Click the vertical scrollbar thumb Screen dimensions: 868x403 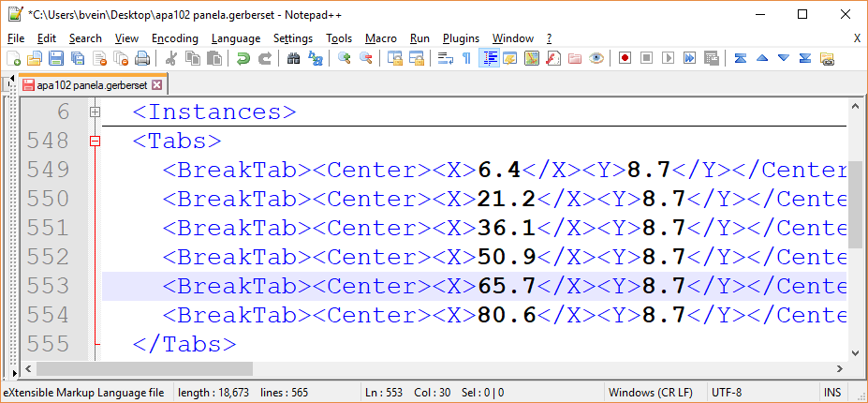[x=855, y=206]
